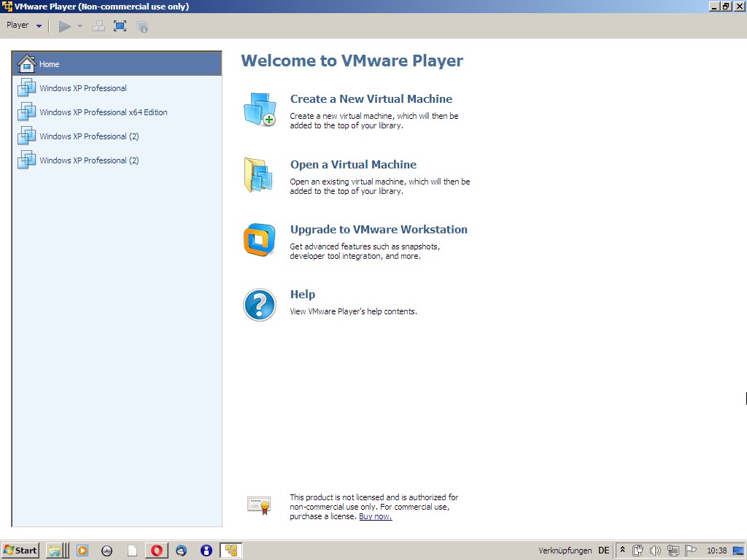Click the license certificate icon
This screenshot has height=560, width=747.
coord(259,505)
